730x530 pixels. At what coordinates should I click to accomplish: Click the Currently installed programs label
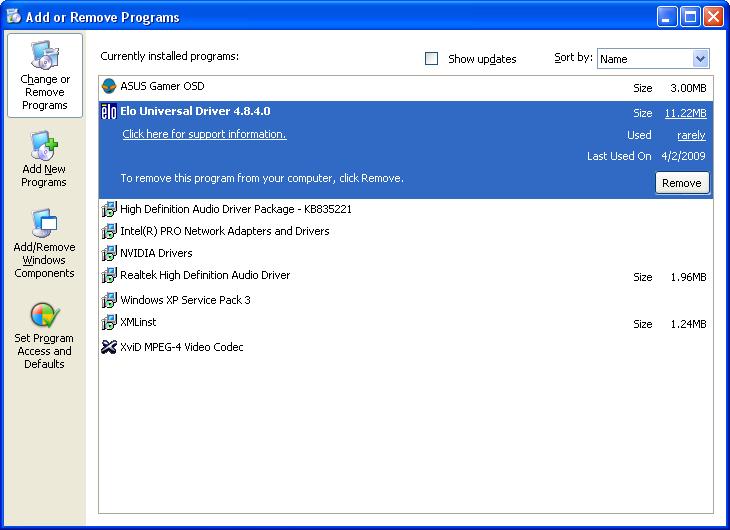coord(169,56)
